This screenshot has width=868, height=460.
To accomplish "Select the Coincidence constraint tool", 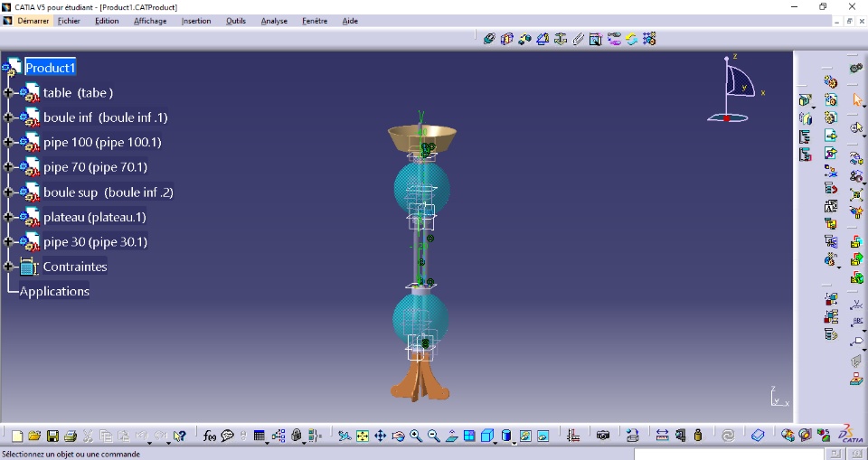I will click(489, 39).
